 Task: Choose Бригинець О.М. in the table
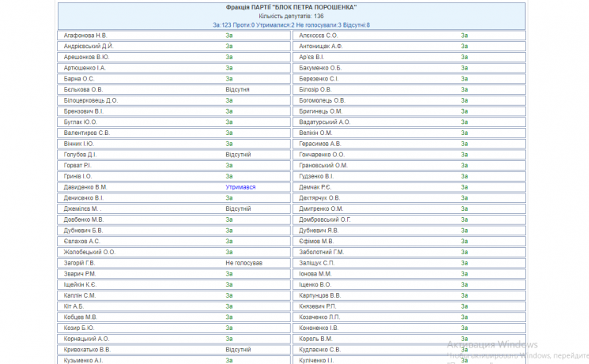click(x=320, y=111)
